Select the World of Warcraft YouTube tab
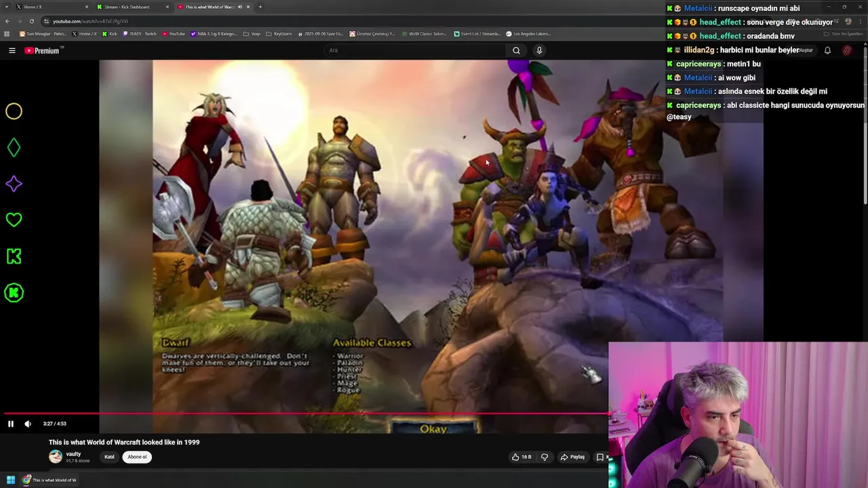This screenshot has width=868, height=488. [x=214, y=7]
